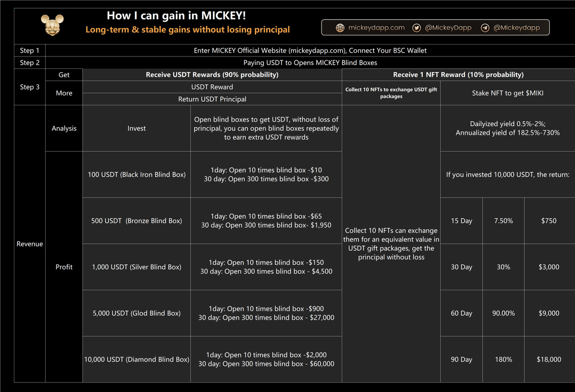Click the 'Profit' cell
The height and width of the screenshot is (392, 575).
64,267
